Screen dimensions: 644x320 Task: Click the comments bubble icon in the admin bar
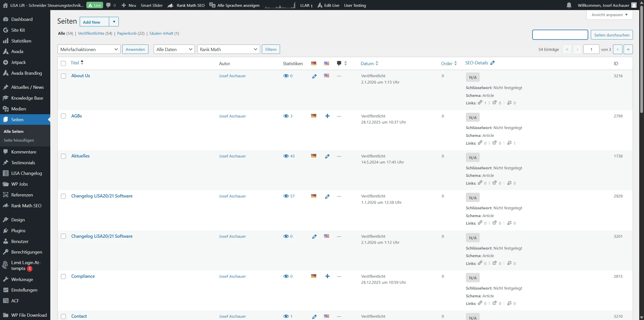pos(108,5)
